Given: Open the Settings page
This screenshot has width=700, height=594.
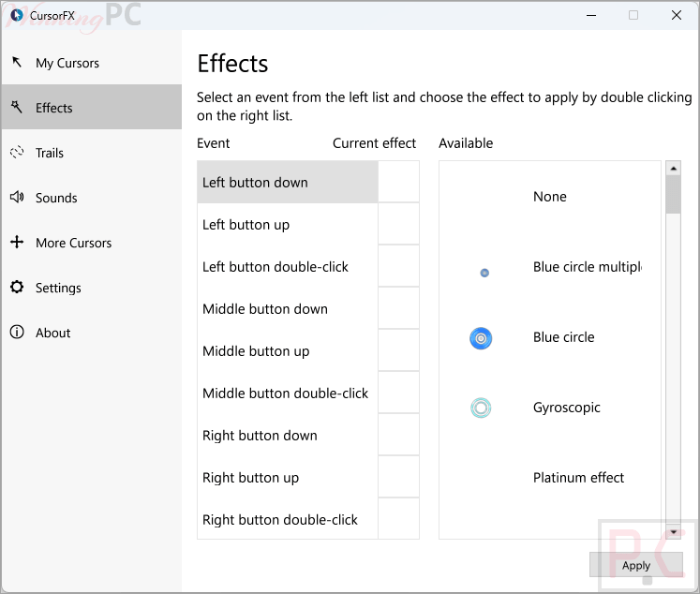Looking at the screenshot, I should tap(92, 288).
